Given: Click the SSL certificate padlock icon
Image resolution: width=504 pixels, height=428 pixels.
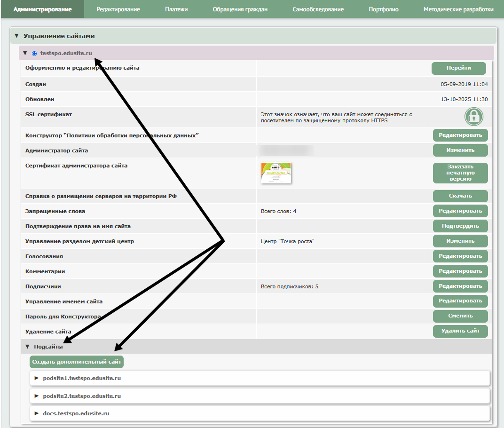Looking at the screenshot, I should 474,116.
